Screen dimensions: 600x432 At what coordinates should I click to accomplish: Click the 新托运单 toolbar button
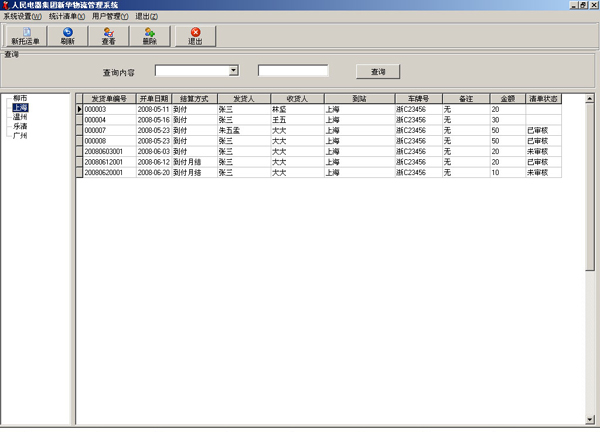25,36
